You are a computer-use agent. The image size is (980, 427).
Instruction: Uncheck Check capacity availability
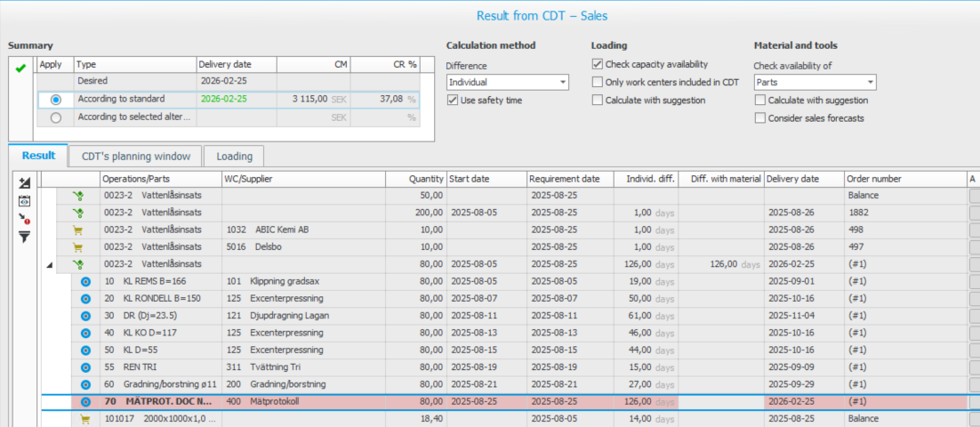tap(598, 64)
